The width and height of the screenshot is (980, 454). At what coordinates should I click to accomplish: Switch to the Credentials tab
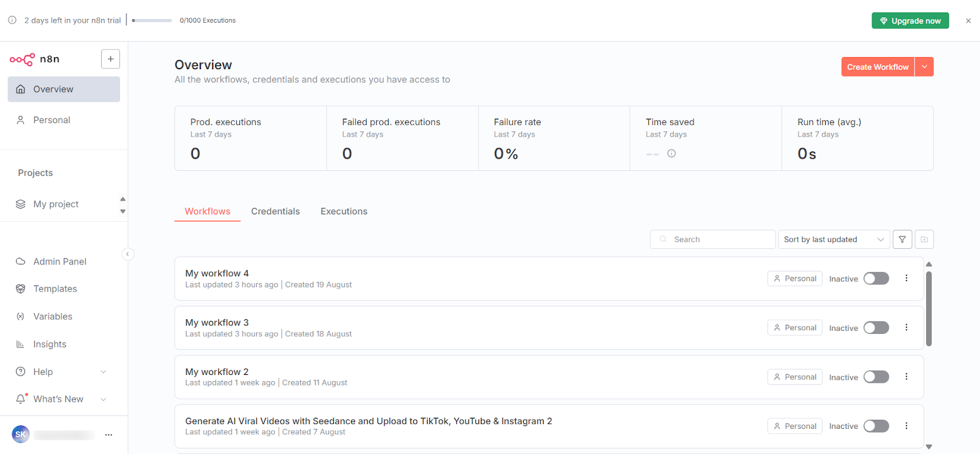click(x=275, y=211)
